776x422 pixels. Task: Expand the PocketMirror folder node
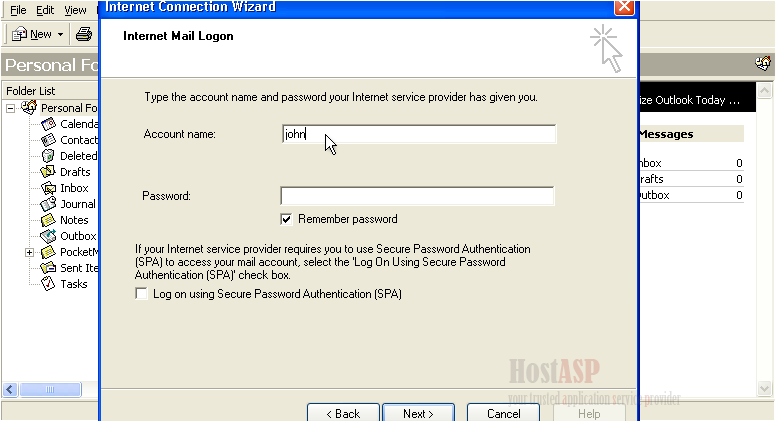[x=30, y=252]
